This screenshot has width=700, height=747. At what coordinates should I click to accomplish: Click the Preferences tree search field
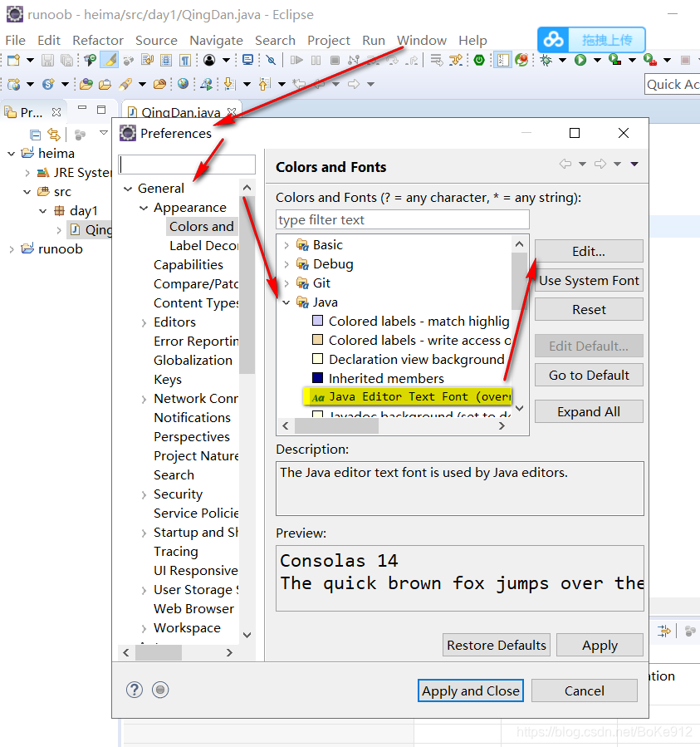[187, 165]
